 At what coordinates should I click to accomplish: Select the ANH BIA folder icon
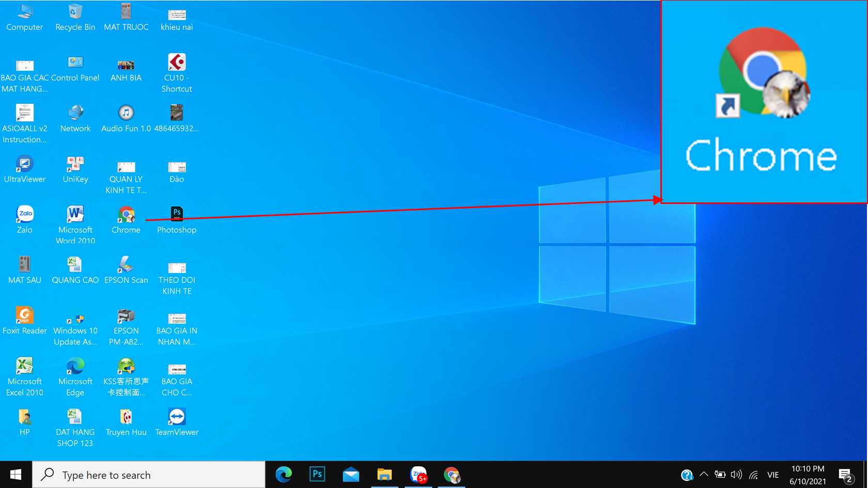pyautogui.click(x=126, y=71)
